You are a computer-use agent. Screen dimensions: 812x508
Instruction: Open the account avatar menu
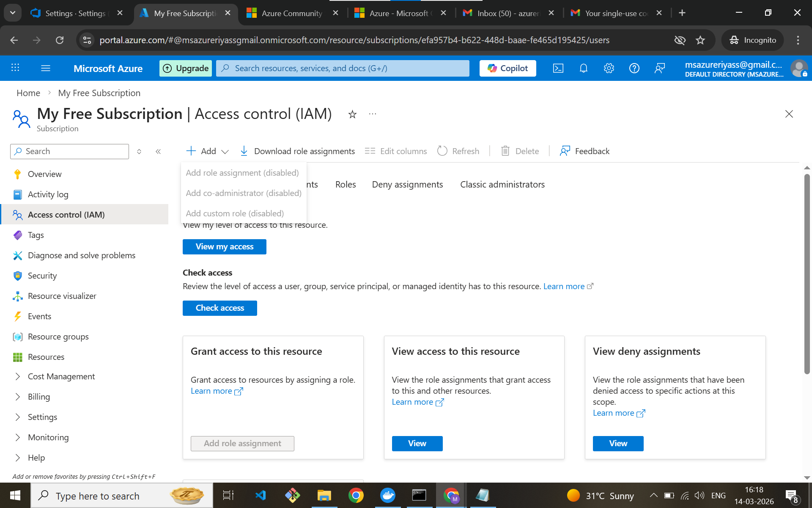[x=799, y=68]
